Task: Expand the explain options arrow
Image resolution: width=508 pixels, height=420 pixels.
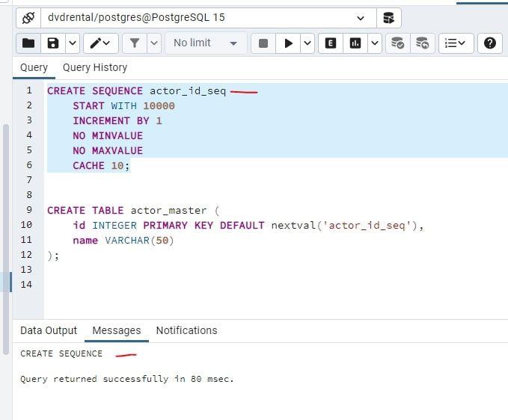Action: 375,43
